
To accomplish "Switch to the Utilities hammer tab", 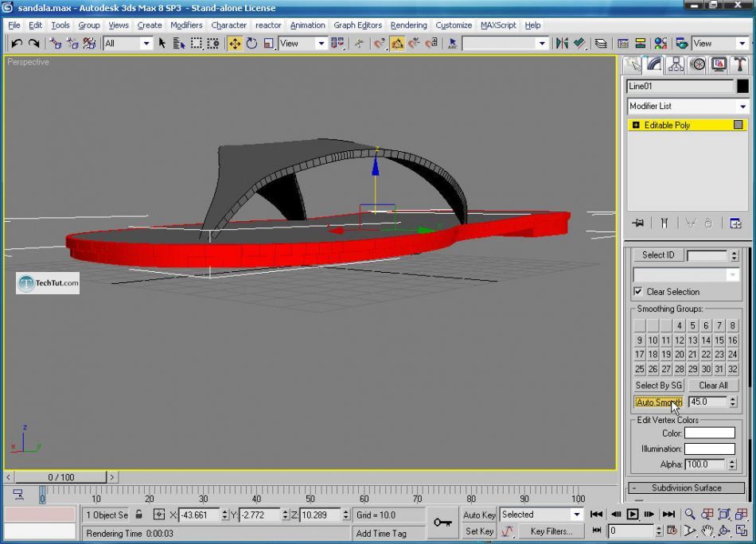I will click(740, 65).
